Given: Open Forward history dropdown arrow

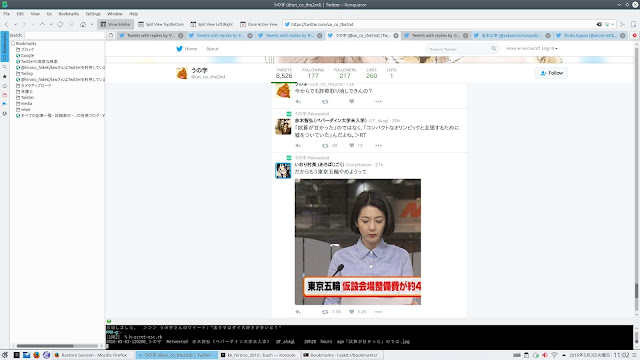Looking at the screenshot, I should pos(33,24).
